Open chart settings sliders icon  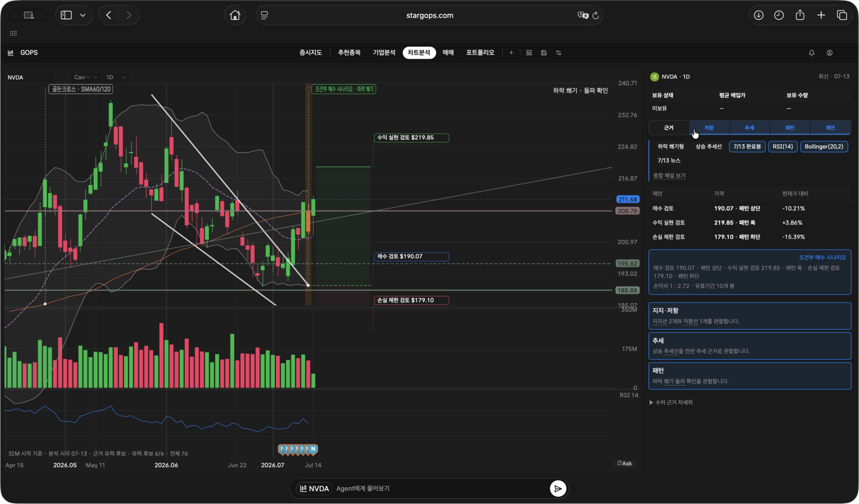click(x=559, y=52)
